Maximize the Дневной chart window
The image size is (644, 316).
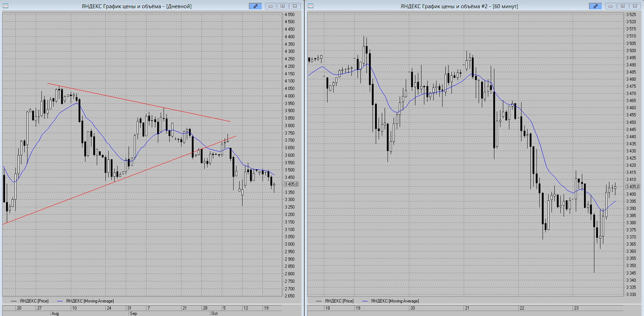(x=283, y=6)
